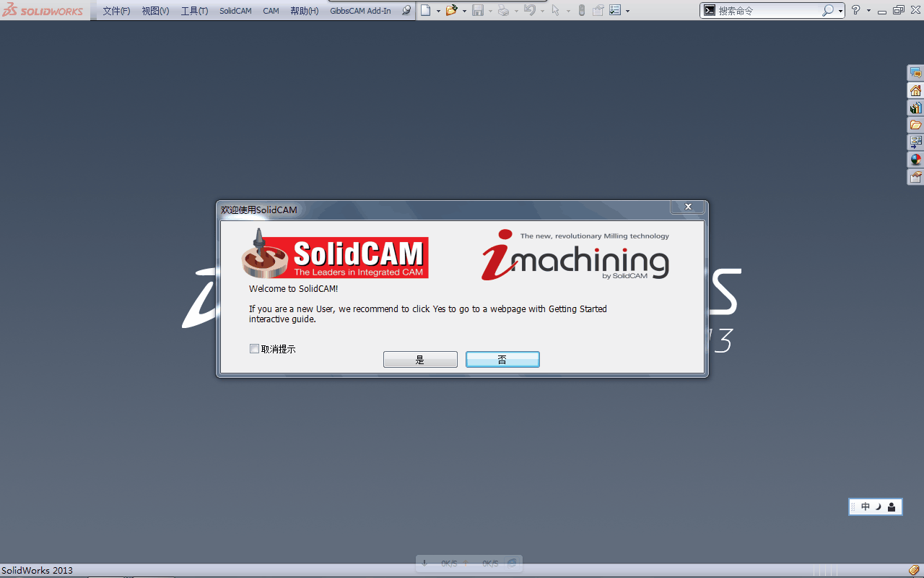This screenshot has height=578, width=924.
Task: Click the moon icon in IME bar
Action: 879,506
